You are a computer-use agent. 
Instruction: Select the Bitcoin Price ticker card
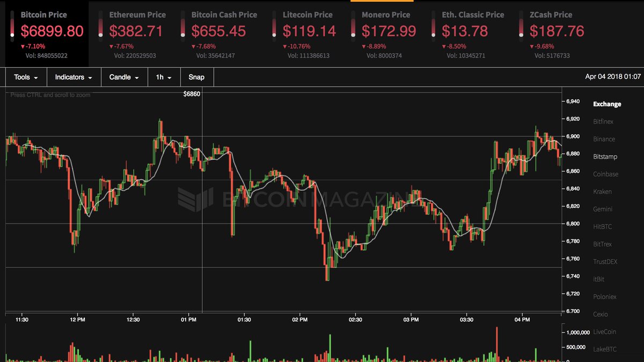(46, 33)
